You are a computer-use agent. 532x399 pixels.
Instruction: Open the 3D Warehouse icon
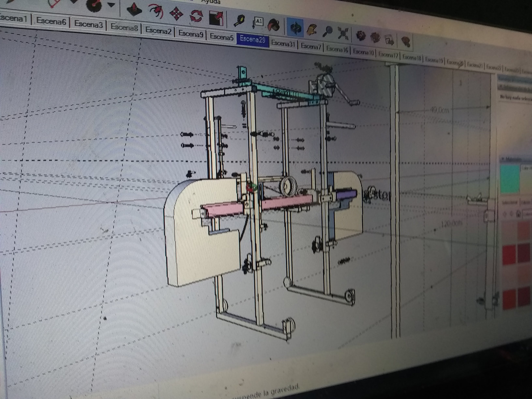pyautogui.click(x=361, y=36)
